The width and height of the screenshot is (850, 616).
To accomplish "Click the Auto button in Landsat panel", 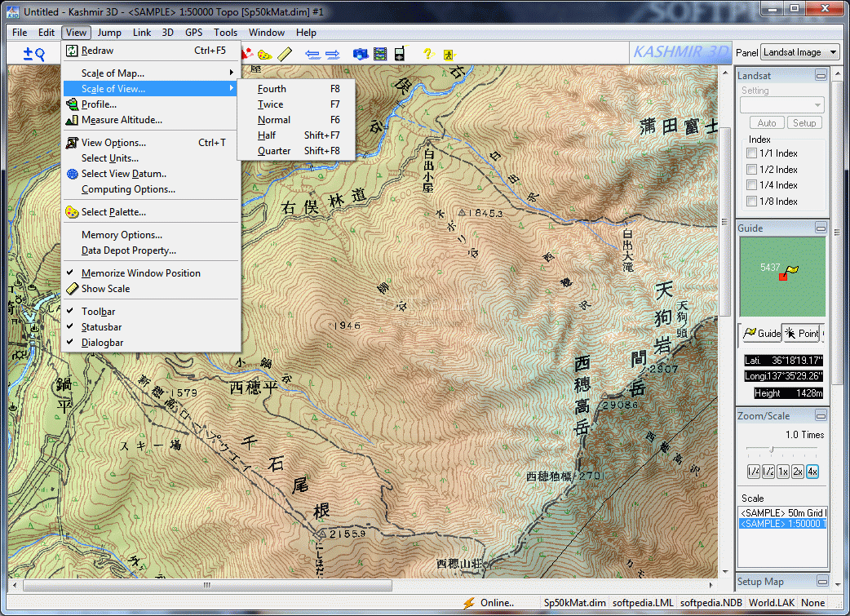I will pos(767,123).
